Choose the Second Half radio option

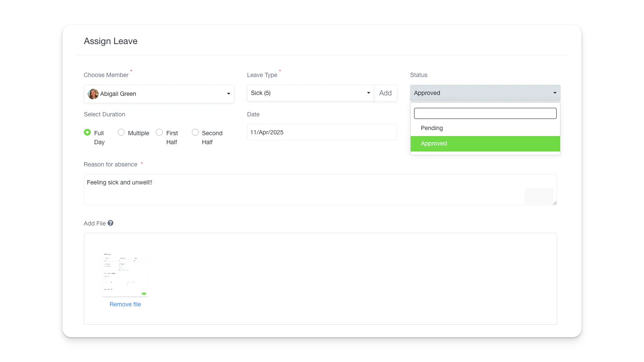195,133
